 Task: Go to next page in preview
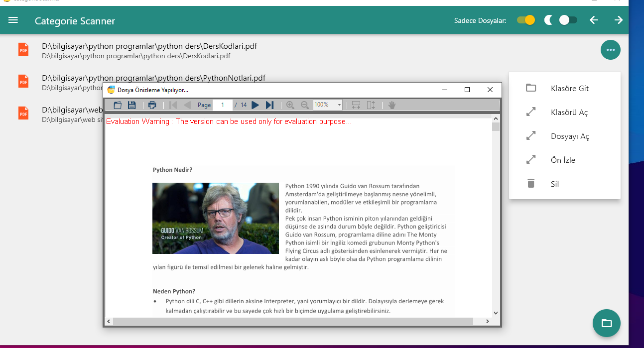coord(256,105)
